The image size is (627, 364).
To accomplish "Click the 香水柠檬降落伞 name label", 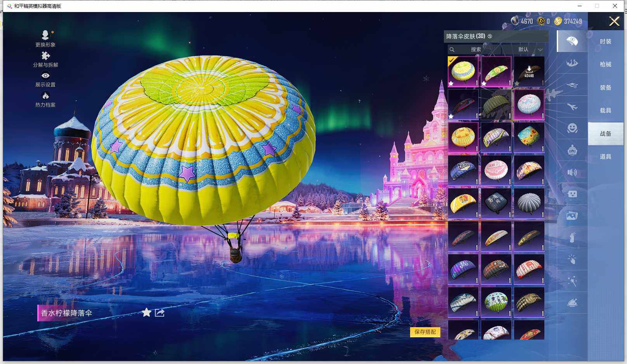I will tap(66, 313).
